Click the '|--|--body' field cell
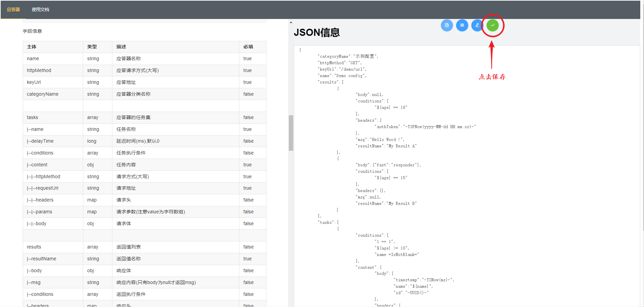Screen dimensions: 644x307 [x=53, y=223]
